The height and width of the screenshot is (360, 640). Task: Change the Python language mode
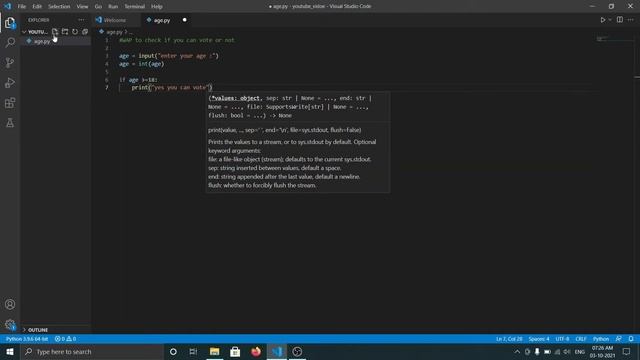point(601,339)
